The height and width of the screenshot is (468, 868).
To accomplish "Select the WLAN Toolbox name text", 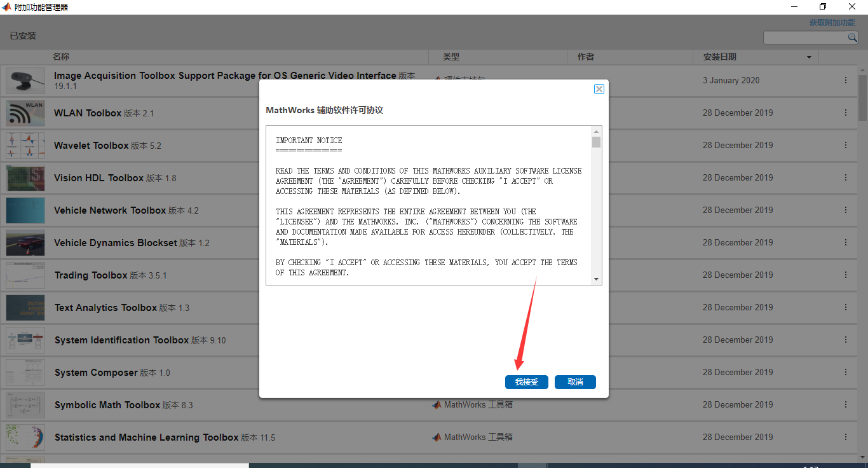I will 88,113.
